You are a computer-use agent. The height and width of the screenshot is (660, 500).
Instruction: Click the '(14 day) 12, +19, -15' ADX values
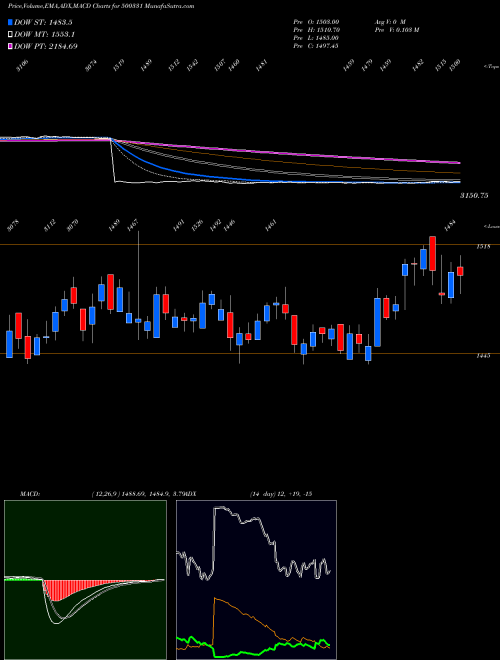tap(280, 494)
